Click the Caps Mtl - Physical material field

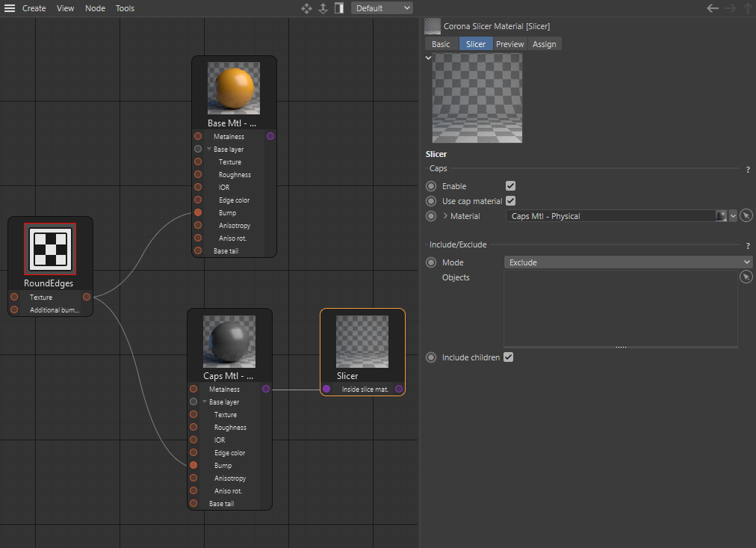click(610, 215)
